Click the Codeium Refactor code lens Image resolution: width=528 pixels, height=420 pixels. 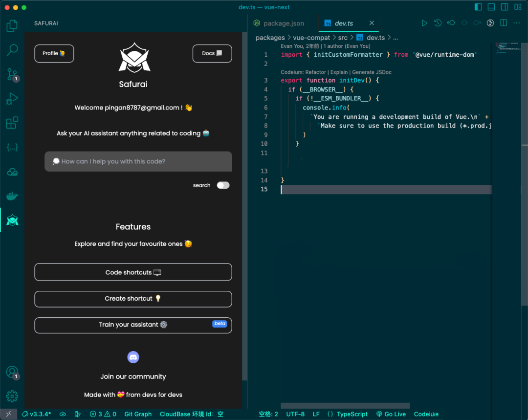[315, 72]
